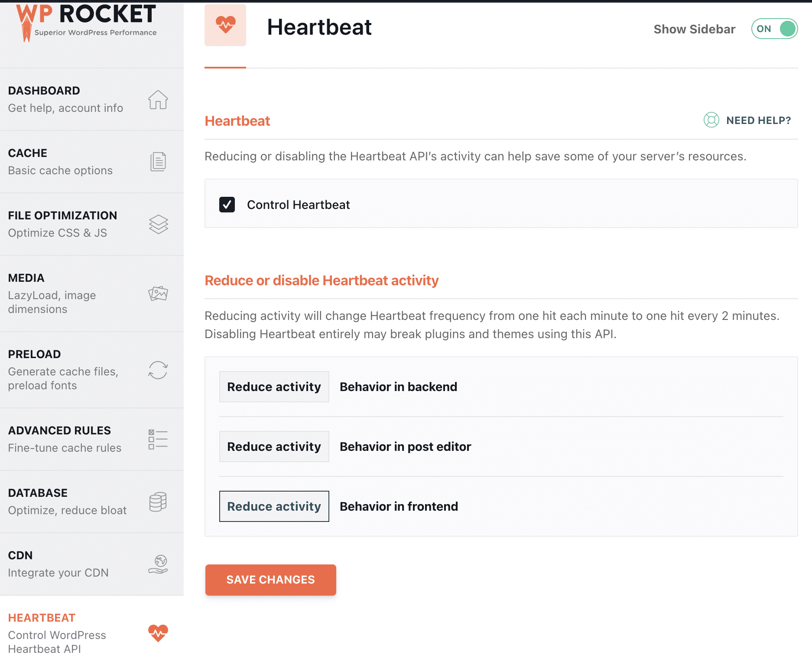
Task: Click the Need Help link
Action: (x=758, y=121)
